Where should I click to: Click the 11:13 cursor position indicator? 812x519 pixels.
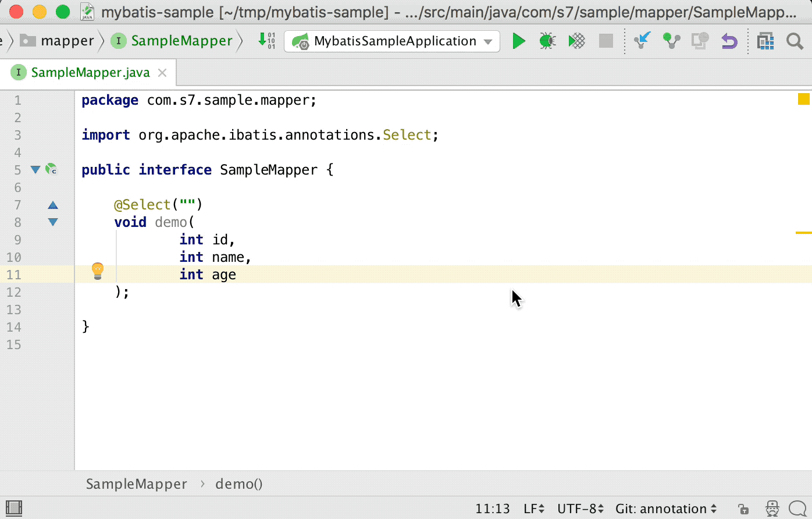point(493,509)
